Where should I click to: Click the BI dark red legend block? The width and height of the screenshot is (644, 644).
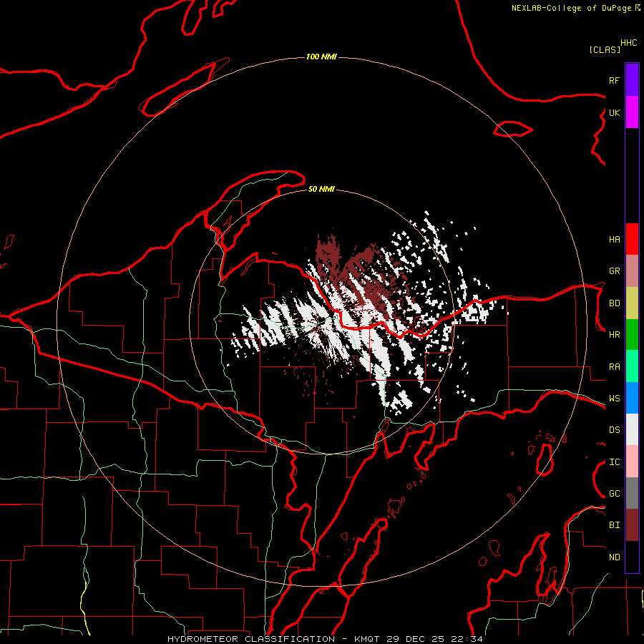click(x=632, y=525)
